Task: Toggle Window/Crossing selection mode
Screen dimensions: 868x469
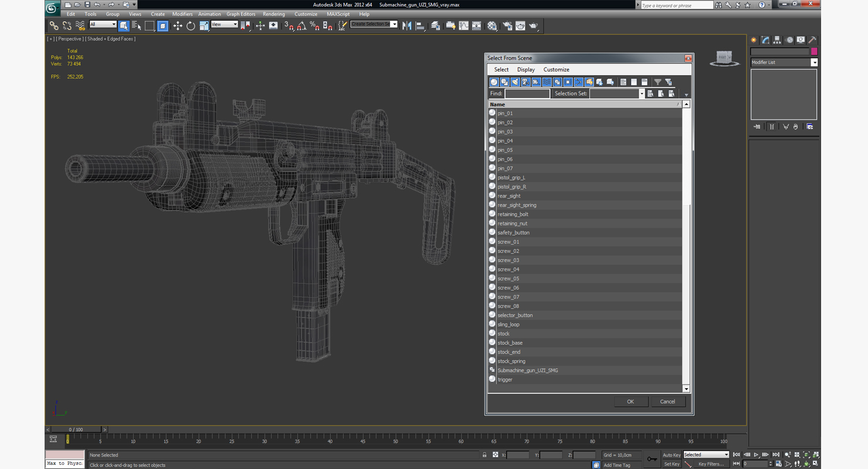Action: pos(162,26)
